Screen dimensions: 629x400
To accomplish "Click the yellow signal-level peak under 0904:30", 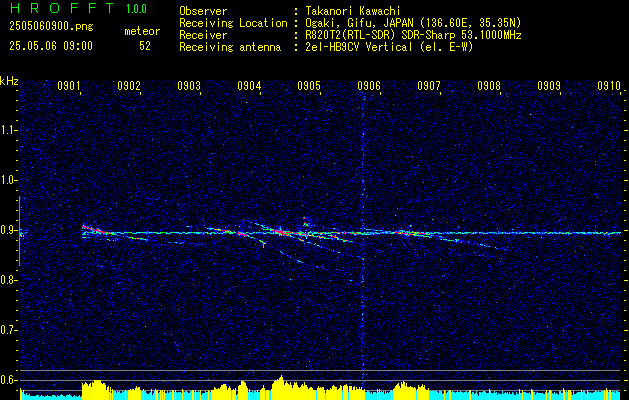I will pyautogui.click(x=281, y=388).
